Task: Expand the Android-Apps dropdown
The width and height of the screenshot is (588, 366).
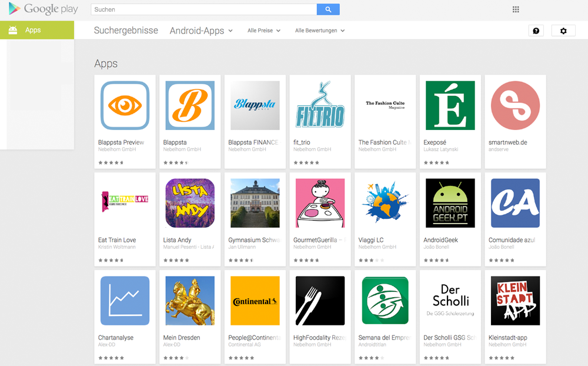Action: click(201, 31)
